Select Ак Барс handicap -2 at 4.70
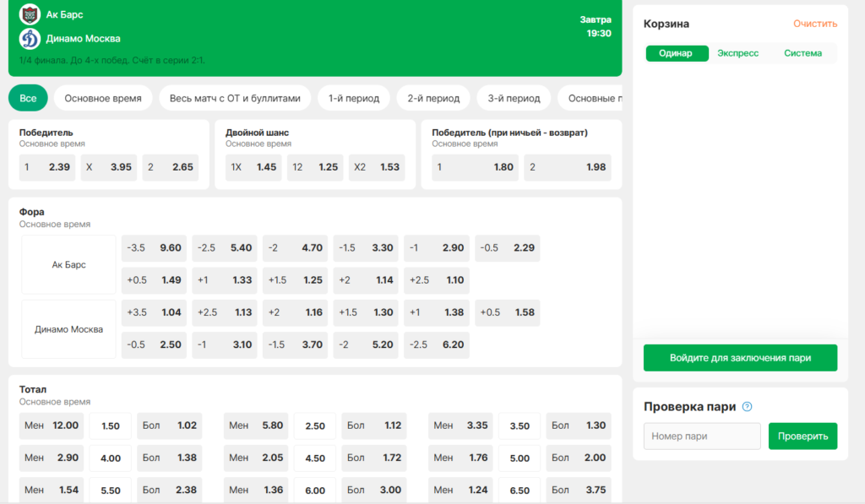865x504 pixels. tap(295, 248)
